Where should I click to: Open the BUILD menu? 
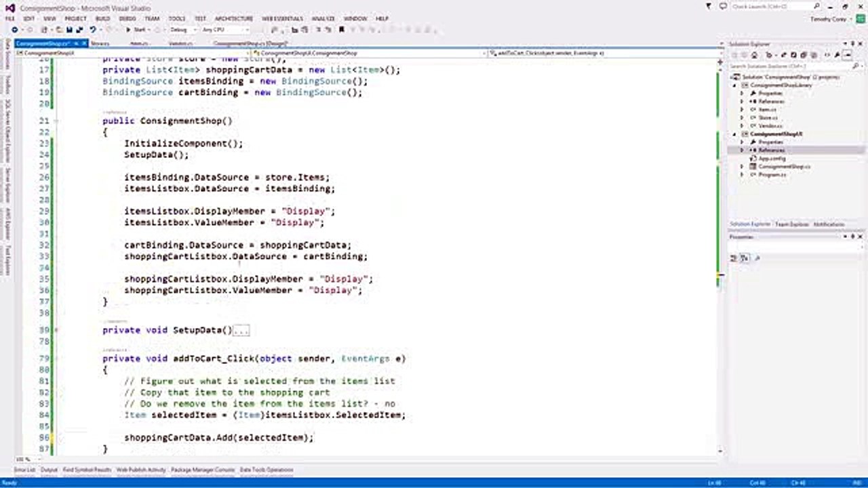coord(102,19)
